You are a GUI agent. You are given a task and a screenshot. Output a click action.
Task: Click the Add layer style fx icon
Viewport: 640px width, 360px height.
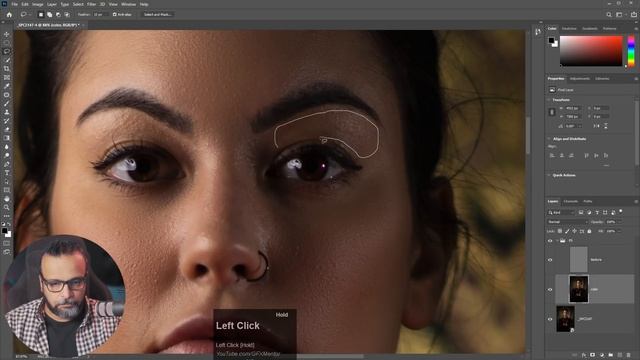click(584, 355)
